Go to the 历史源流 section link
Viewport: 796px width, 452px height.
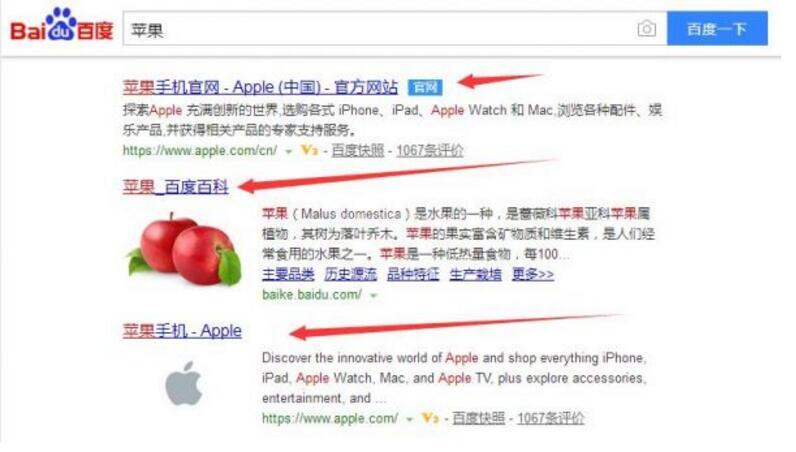click(350, 274)
